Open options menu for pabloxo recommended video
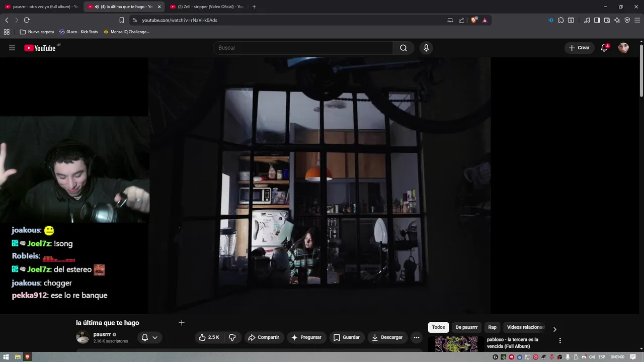 click(560, 340)
